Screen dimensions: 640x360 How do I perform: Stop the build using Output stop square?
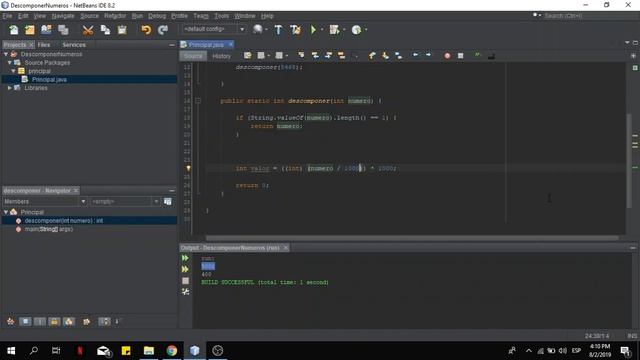tap(185, 281)
